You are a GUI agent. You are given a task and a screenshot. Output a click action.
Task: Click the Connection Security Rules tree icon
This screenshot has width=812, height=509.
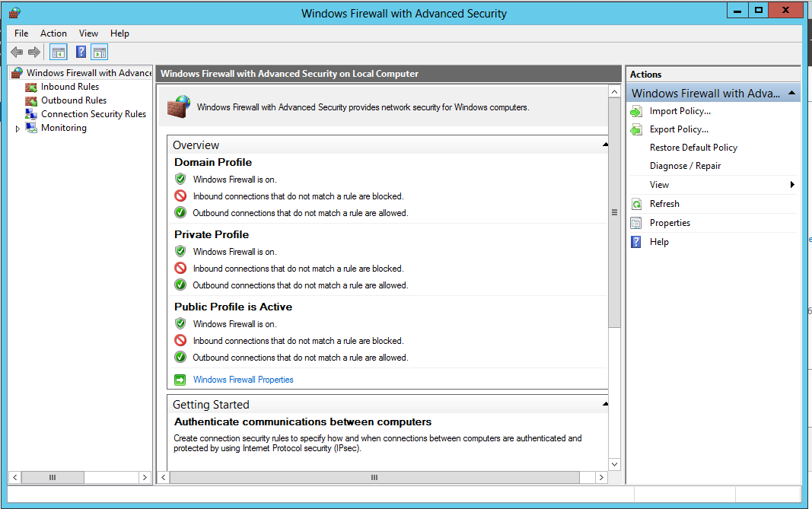coord(31,114)
